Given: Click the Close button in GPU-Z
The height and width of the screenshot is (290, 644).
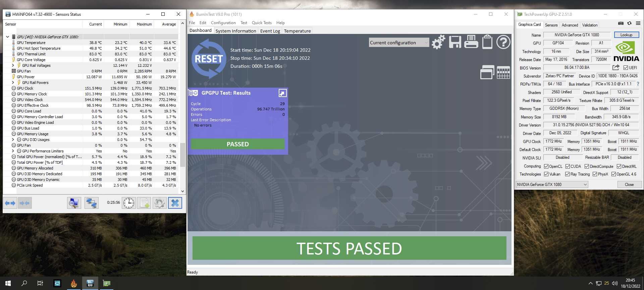Looking at the screenshot, I should point(629,185).
